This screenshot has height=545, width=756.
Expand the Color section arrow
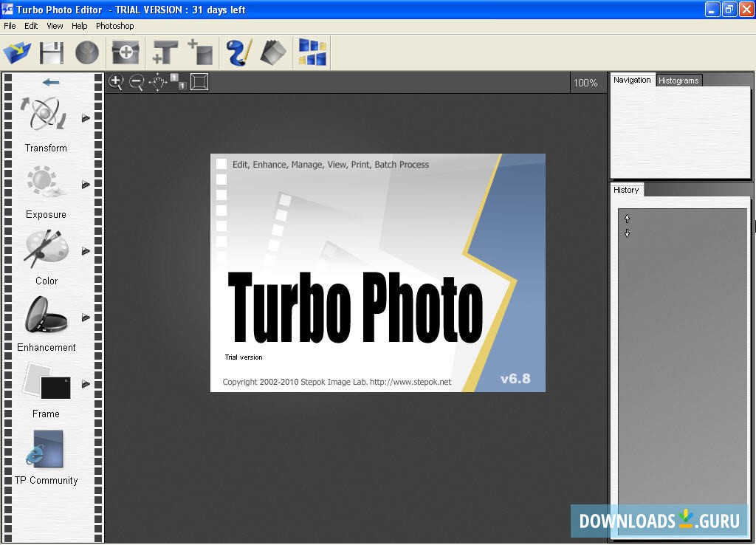pos(86,251)
